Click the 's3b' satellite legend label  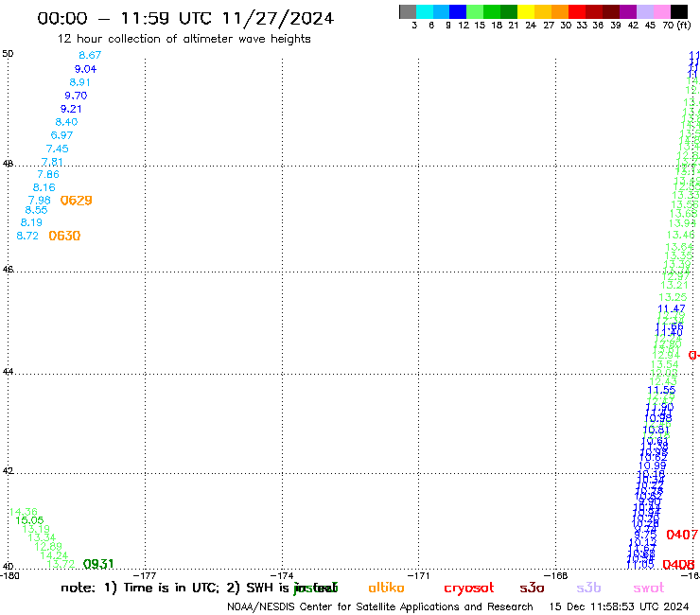click(588, 588)
